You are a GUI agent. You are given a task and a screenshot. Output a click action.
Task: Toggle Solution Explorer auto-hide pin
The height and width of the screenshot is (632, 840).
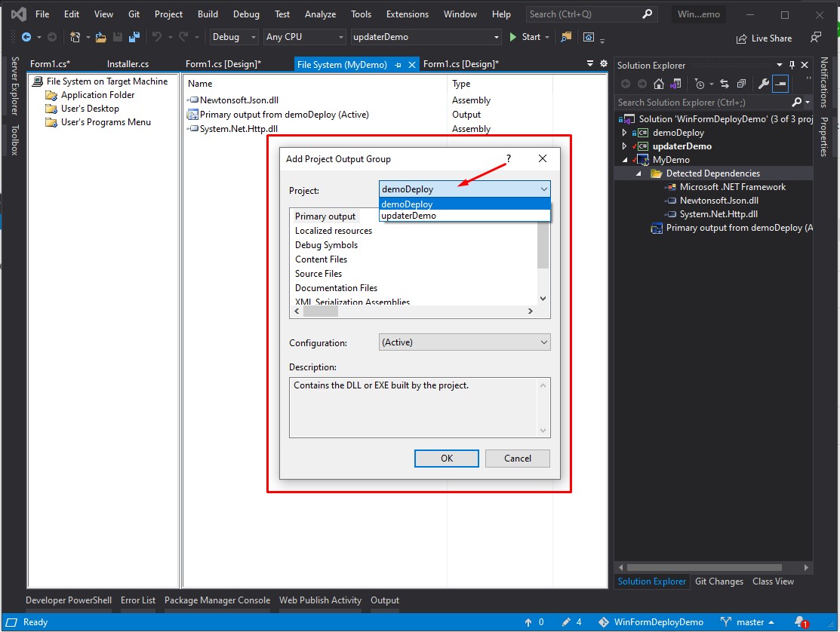point(792,65)
